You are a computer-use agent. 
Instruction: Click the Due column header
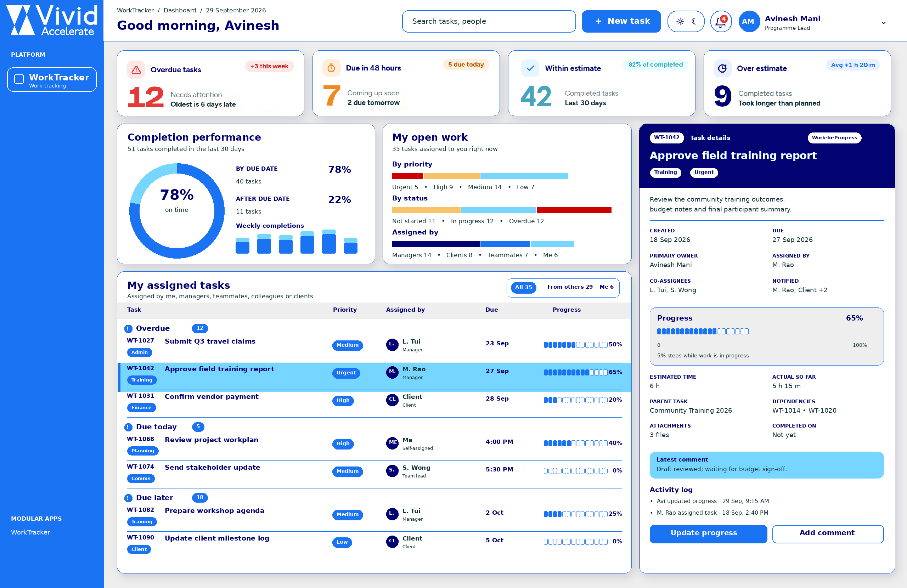[491, 310]
